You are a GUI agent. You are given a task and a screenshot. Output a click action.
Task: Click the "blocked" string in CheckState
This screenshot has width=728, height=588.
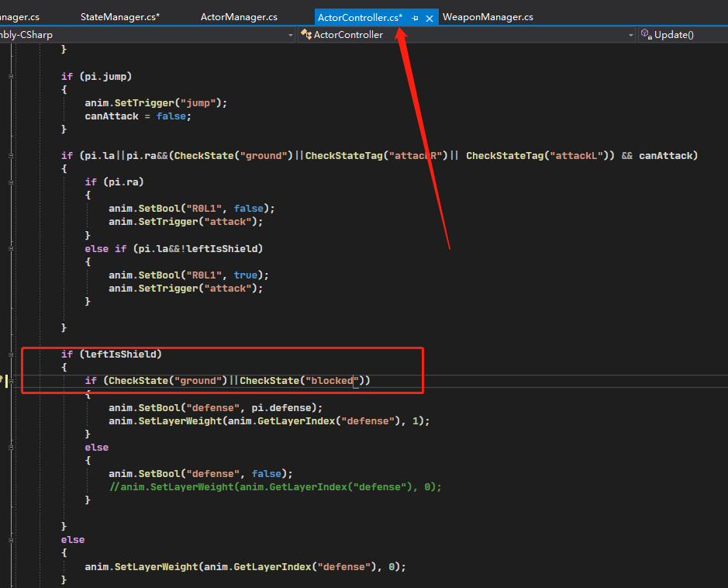(332, 381)
